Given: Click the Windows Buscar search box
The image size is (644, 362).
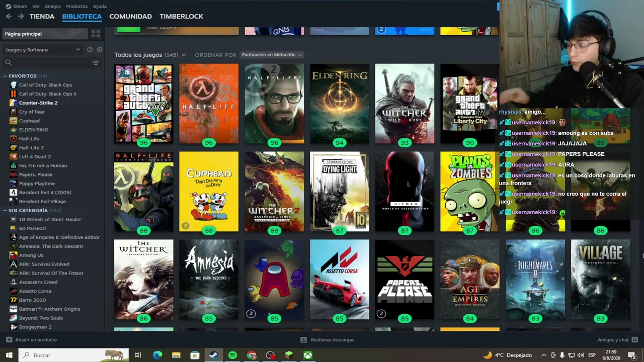Looking at the screenshot, I should [73, 355].
